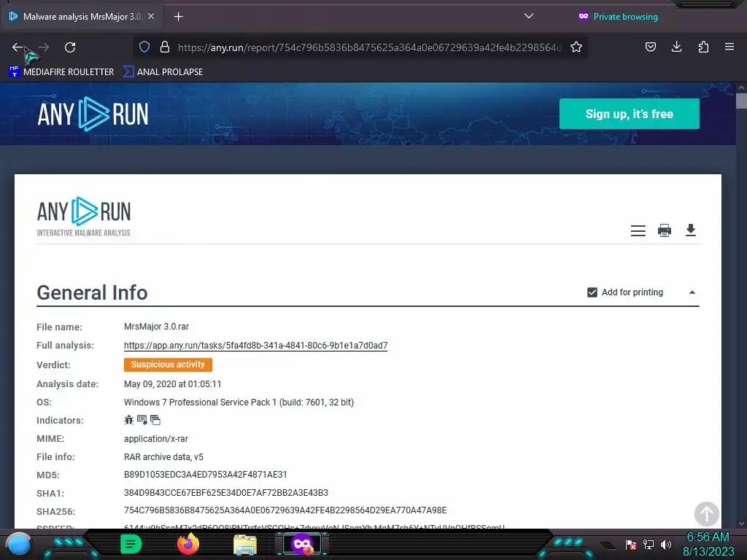Select the SHA1 hash value
The width and height of the screenshot is (747, 560).
coord(226,493)
